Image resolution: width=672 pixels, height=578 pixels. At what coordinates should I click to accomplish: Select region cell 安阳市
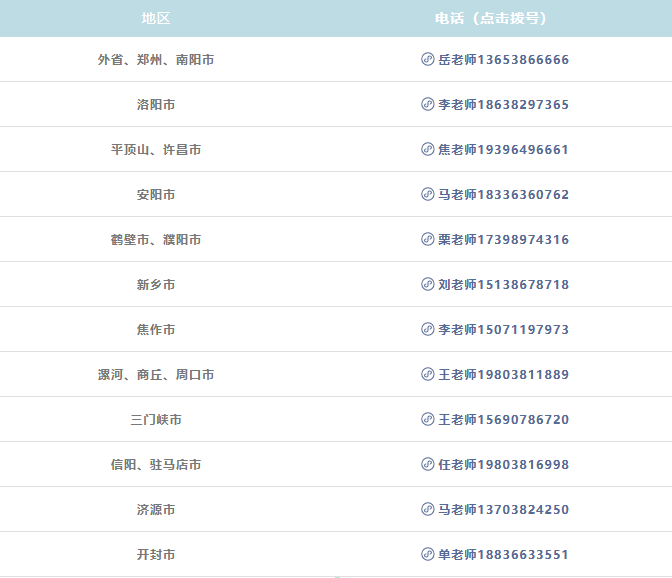[x=156, y=195]
